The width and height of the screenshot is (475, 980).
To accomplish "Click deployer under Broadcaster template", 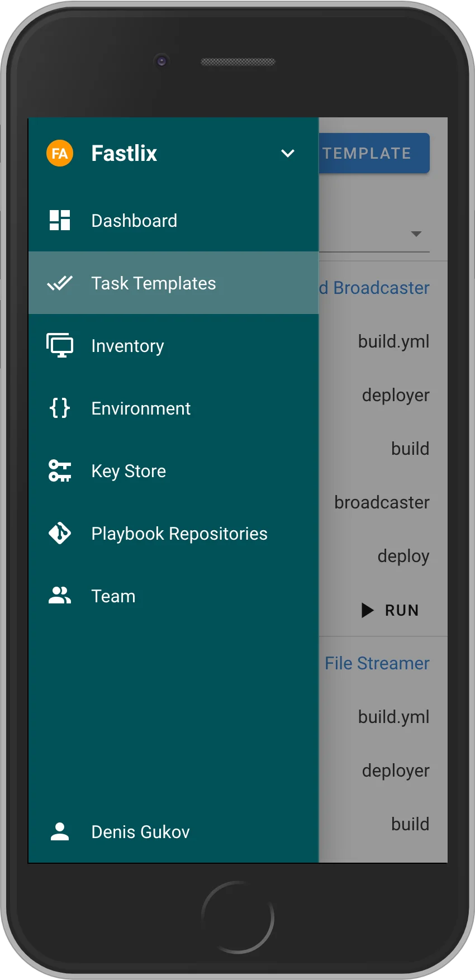I will pyautogui.click(x=396, y=396).
